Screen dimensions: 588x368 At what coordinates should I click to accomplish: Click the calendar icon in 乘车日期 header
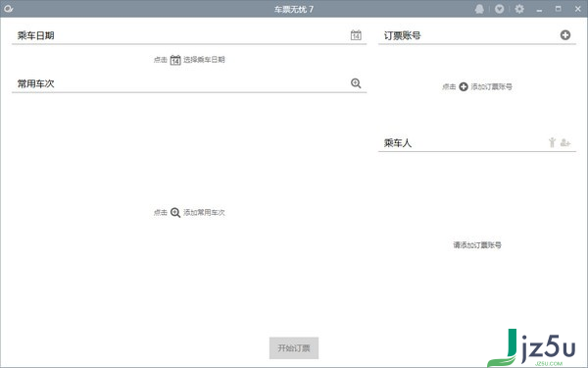coord(356,35)
